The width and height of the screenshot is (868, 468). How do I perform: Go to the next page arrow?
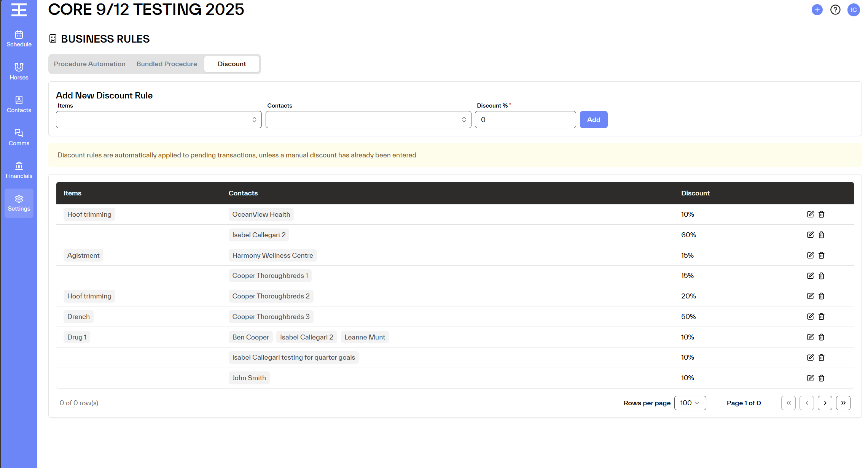tap(825, 403)
